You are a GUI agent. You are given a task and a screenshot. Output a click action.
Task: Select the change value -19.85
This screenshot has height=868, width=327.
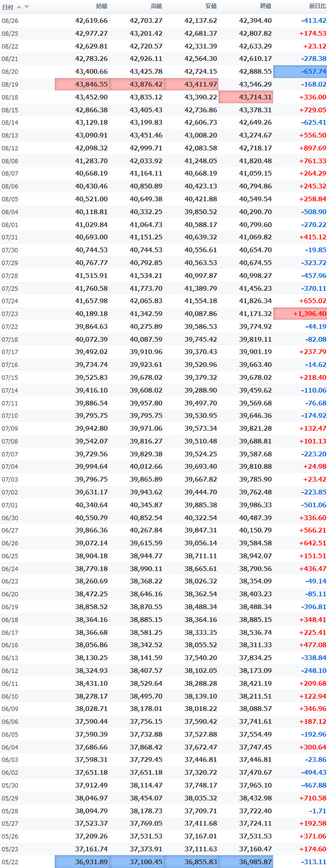coord(316,250)
